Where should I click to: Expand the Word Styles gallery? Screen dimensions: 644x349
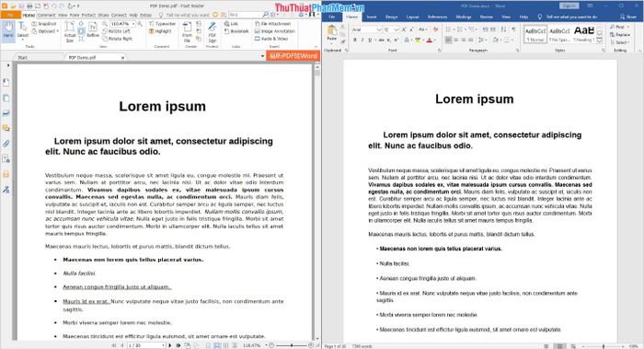click(599, 41)
